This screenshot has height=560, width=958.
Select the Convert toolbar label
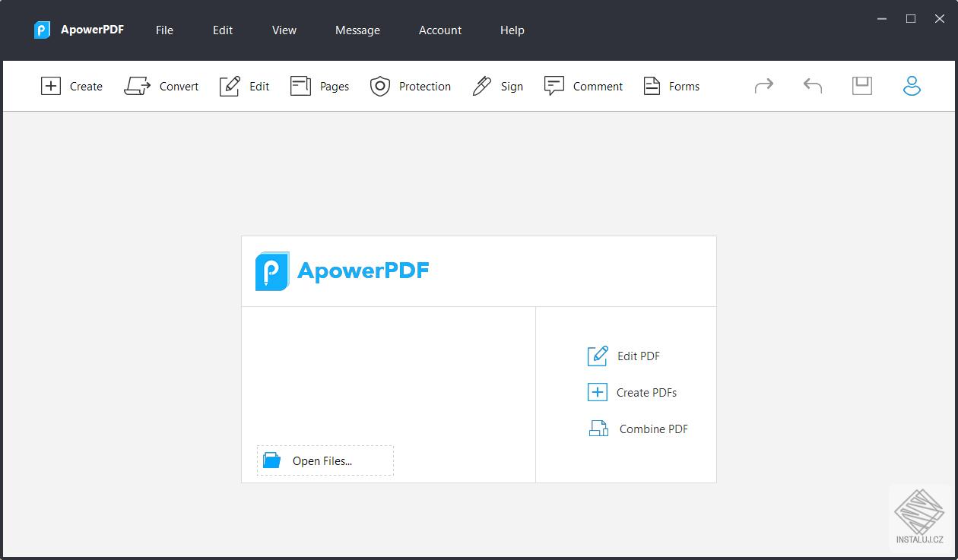tap(179, 87)
